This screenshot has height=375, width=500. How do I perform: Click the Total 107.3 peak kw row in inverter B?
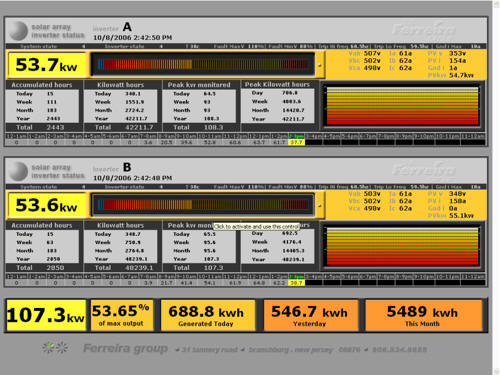[x=201, y=268]
